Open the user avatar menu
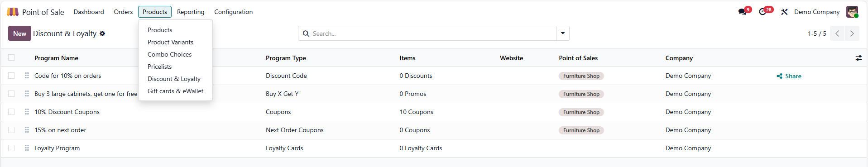Viewport: 868px width, 167px height. coord(852,12)
